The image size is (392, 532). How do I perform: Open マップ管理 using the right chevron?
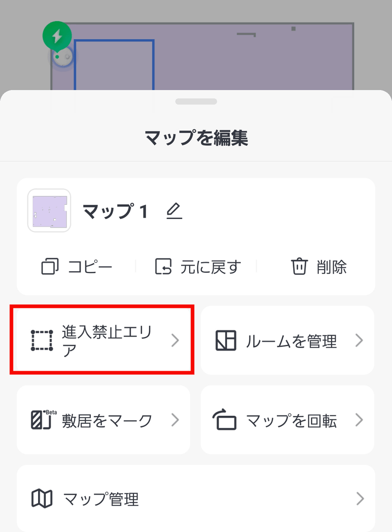point(359,499)
